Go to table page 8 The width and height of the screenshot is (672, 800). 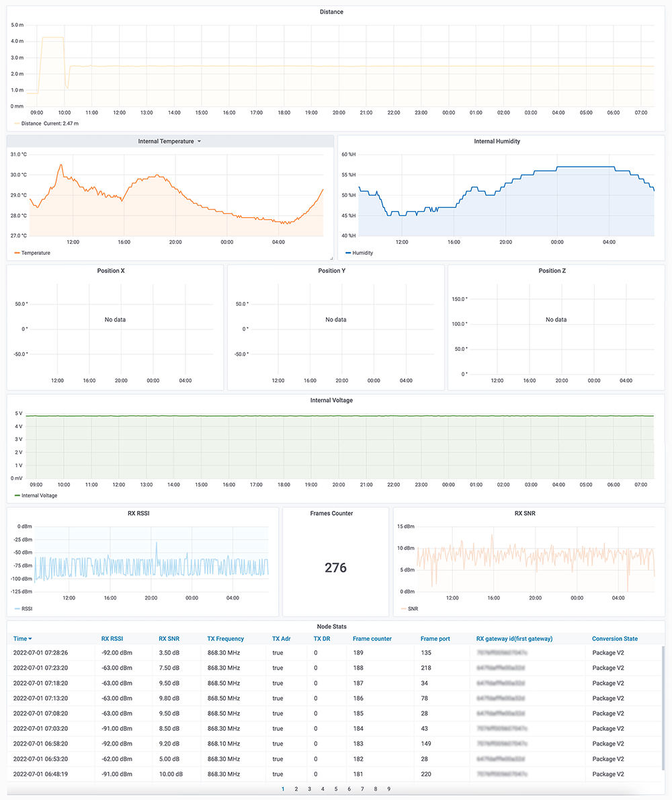[376, 789]
